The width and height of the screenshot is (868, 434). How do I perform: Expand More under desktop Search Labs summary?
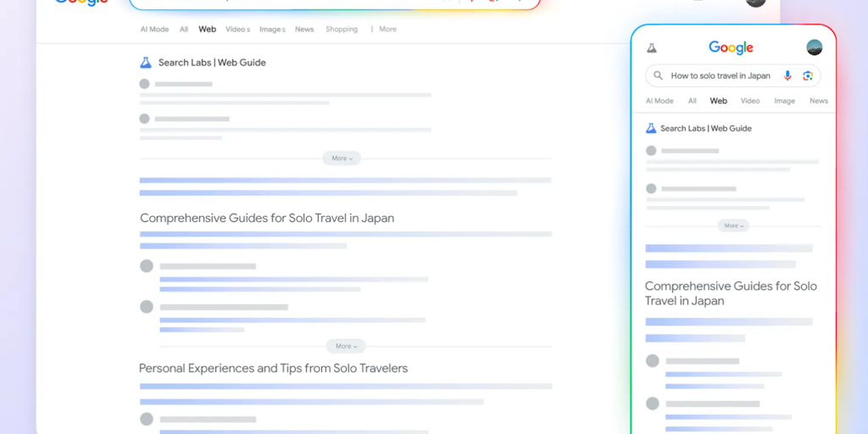click(342, 159)
